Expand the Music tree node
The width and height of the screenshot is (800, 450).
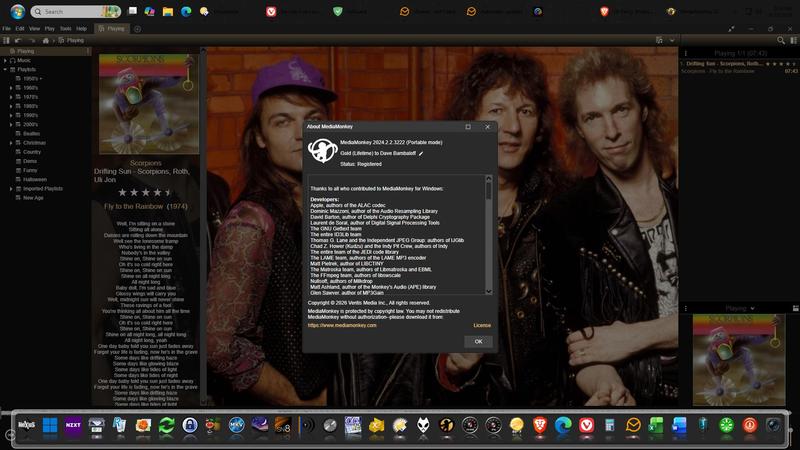(x=5, y=60)
